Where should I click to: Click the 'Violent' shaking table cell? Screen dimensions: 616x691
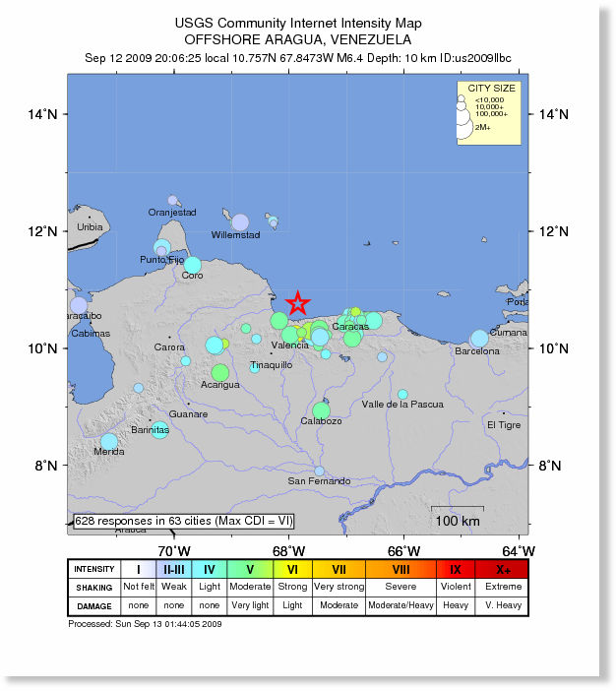pyautogui.click(x=456, y=587)
